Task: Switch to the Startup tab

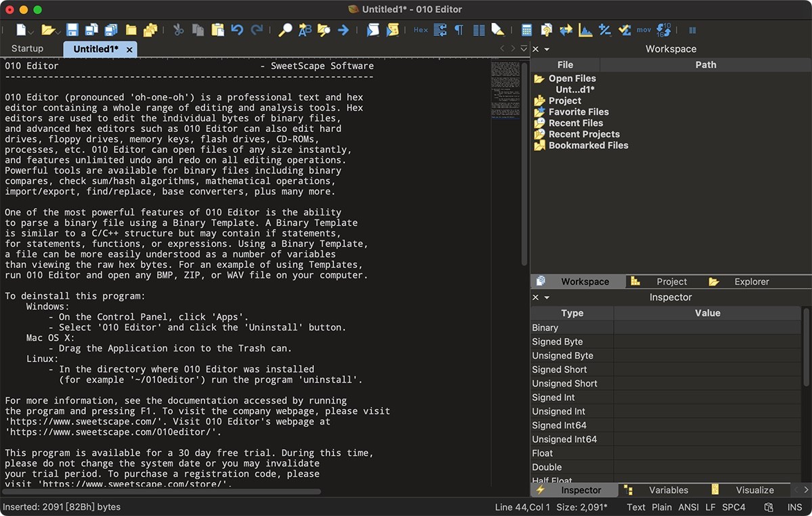Action: [28, 49]
